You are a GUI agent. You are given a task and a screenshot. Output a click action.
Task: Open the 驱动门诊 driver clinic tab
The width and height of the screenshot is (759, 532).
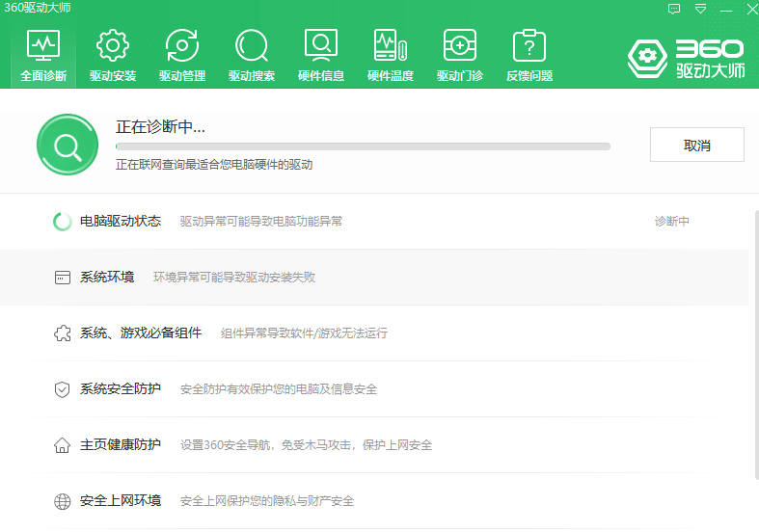tap(460, 56)
